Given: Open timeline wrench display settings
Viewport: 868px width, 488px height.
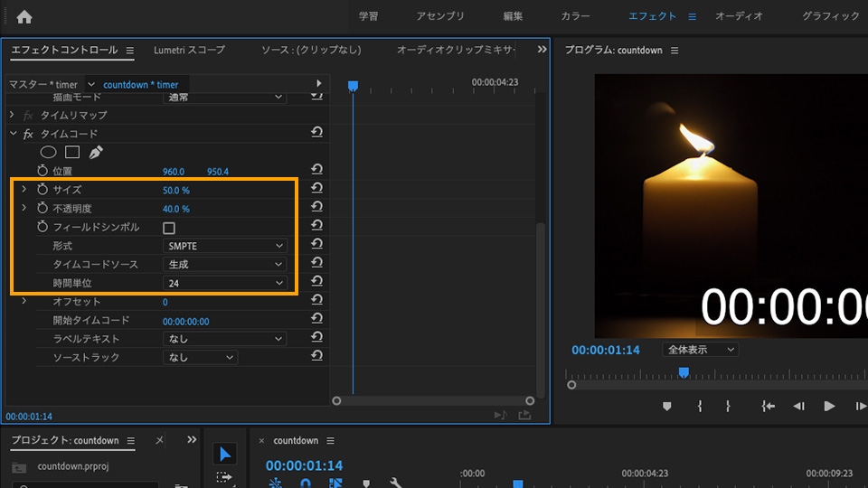Looking at the screenshot, I should point(395,483).
